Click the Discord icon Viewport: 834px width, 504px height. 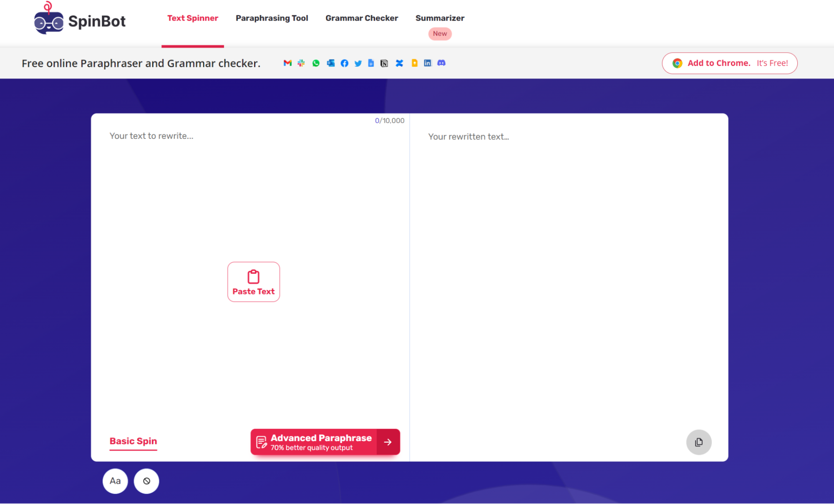tap(441, 63)
